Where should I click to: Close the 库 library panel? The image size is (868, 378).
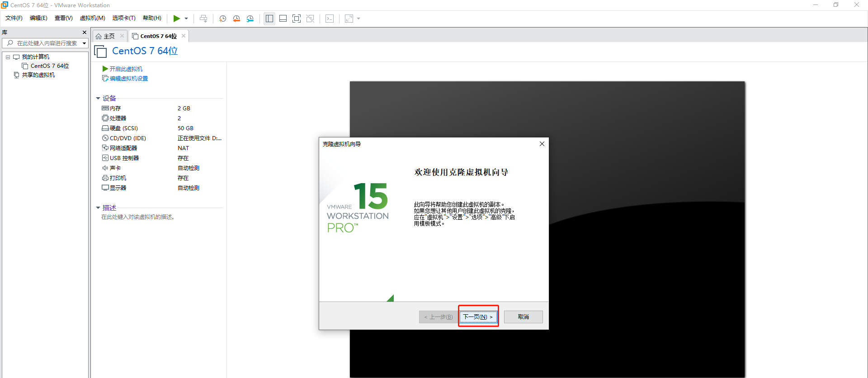(85, 33)
